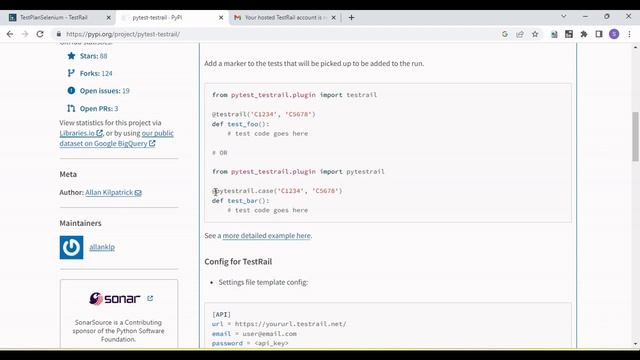Open the second extension icon beside the puzzle
Screen dimensions: 640x360
pyautogui.click(x=569, y=34)
